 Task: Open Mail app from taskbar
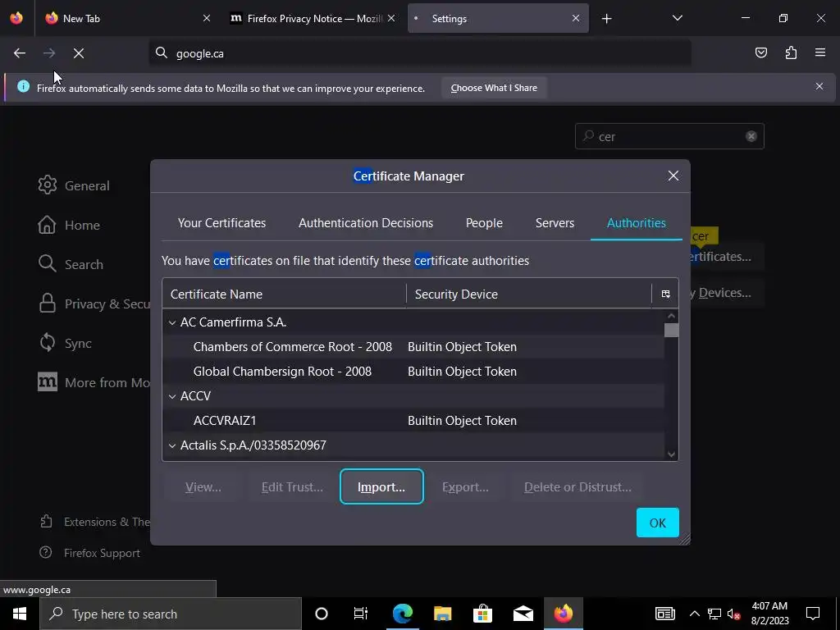(523, 614)
